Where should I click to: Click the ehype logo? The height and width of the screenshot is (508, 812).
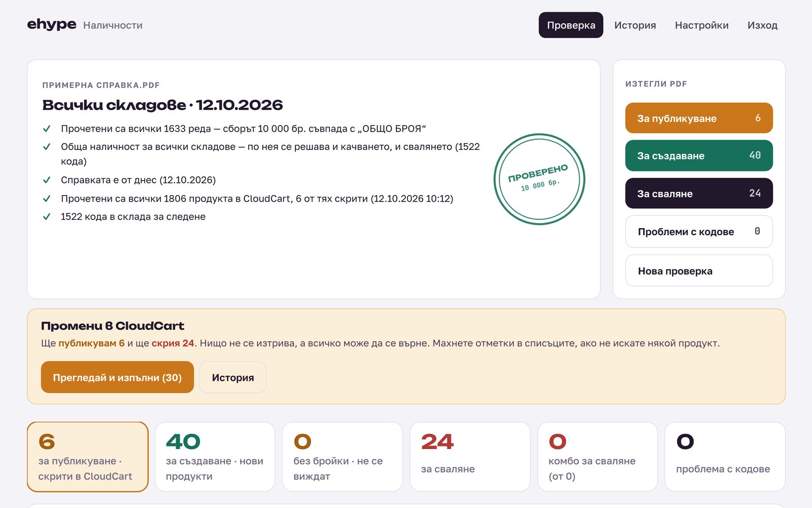click(x=51, y=24)
